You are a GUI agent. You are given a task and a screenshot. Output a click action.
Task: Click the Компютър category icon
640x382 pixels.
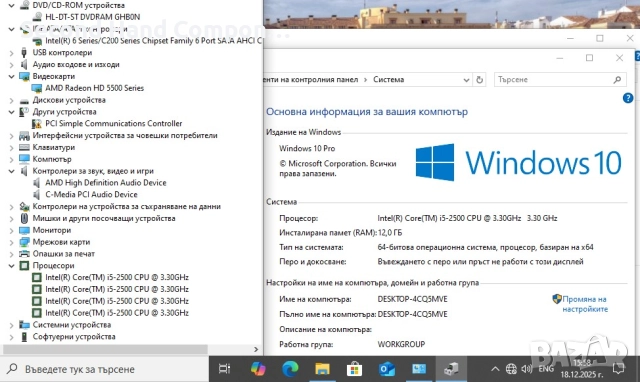24,159
